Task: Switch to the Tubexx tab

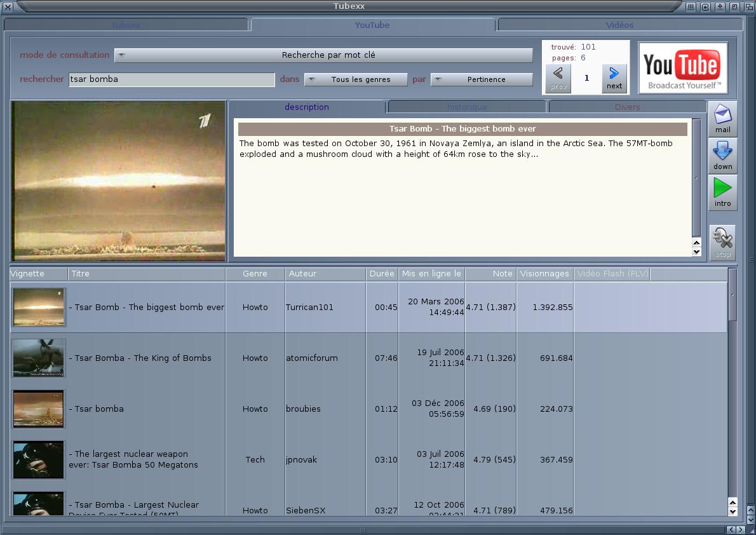Action: tap(126, 25)
